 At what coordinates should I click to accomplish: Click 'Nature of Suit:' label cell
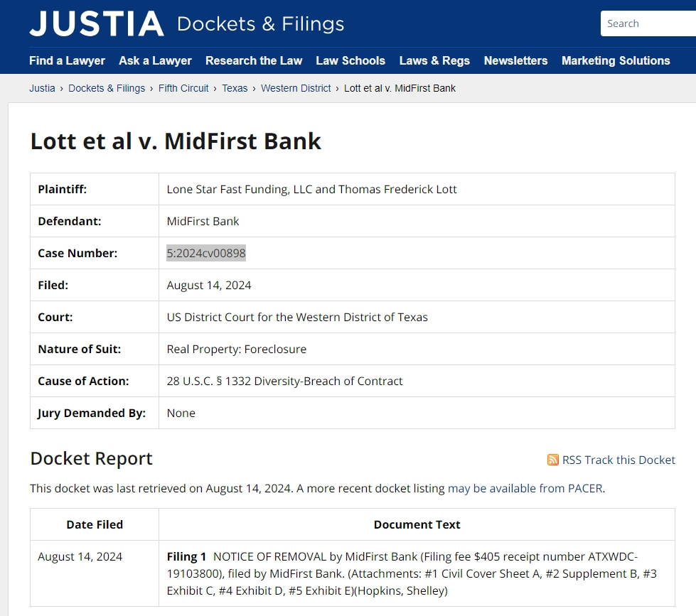(95, 349)
